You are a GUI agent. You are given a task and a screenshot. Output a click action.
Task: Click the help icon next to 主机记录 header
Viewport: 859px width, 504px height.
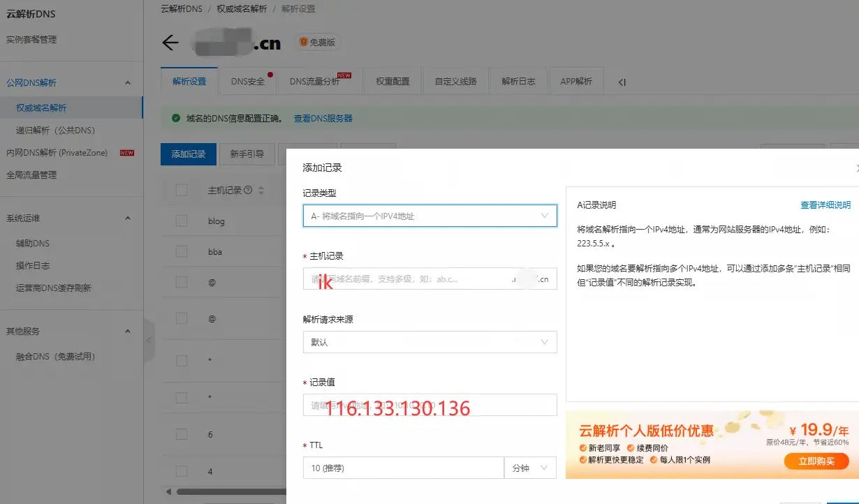point(249,188)
